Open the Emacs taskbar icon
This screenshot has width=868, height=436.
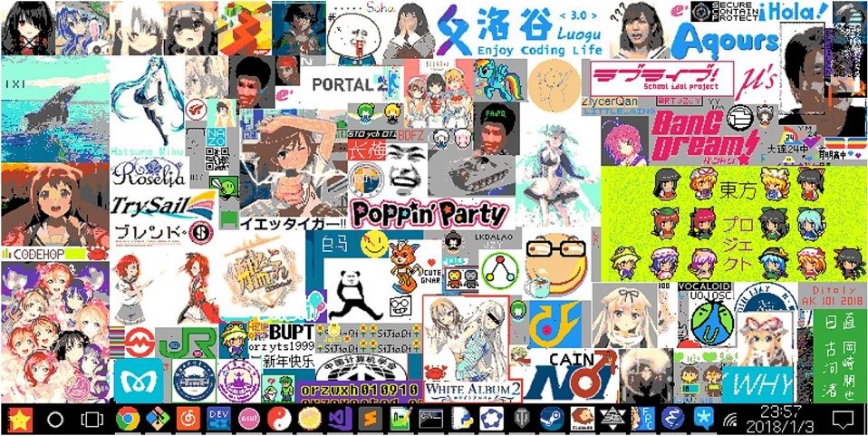tap(674, 419)
